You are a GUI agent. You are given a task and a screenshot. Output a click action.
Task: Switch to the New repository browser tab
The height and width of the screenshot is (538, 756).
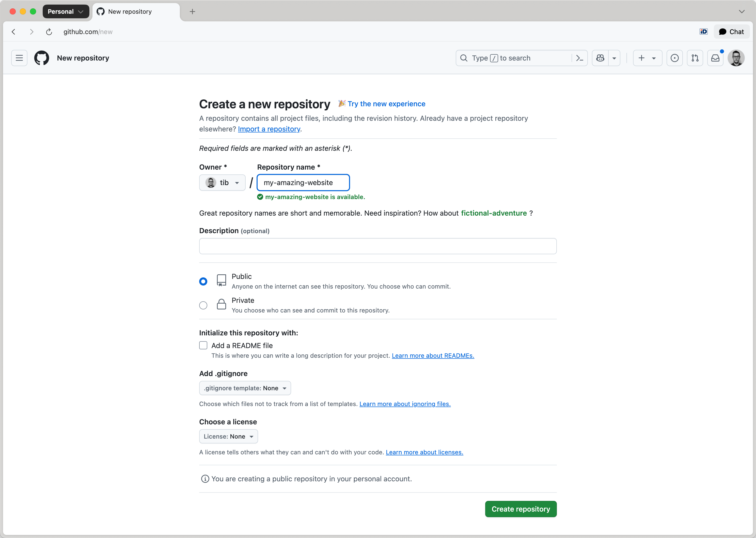(129, 12)
